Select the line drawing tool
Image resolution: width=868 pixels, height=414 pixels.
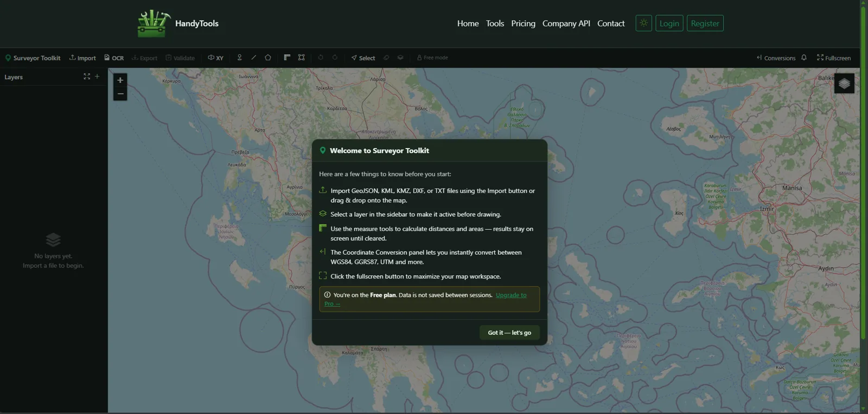point(253,57)
